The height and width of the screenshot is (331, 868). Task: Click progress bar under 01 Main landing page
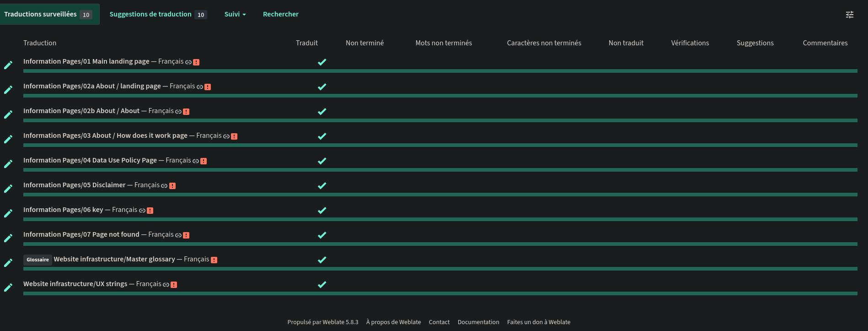tap(440, 71)
